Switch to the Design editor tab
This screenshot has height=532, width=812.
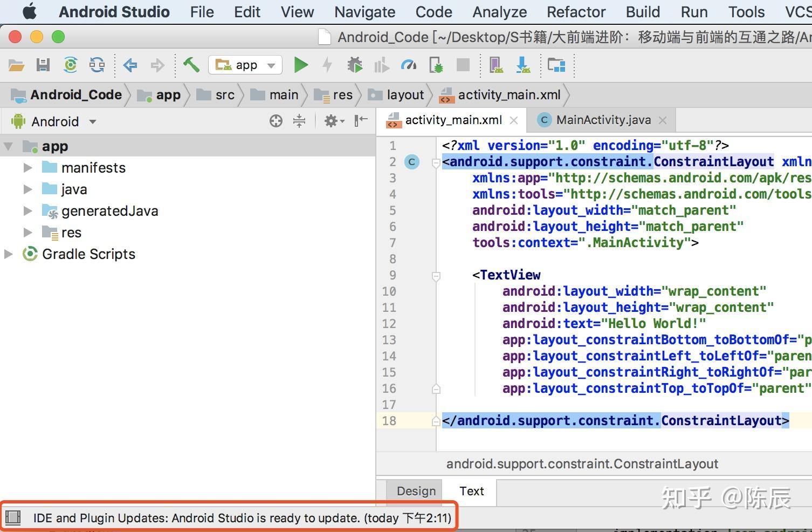pos(416,491)
